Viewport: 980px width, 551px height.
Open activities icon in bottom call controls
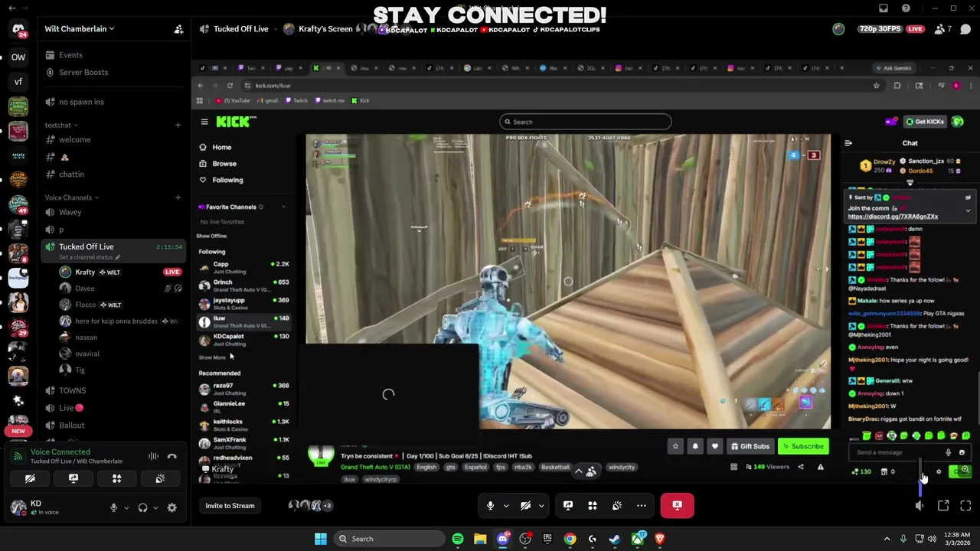593,505
